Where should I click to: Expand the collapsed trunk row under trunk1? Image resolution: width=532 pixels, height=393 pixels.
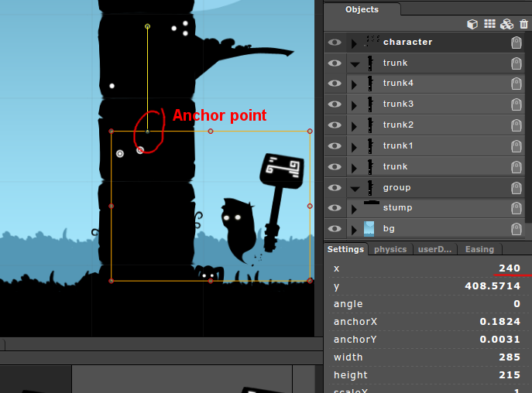[x=354, y=168]
